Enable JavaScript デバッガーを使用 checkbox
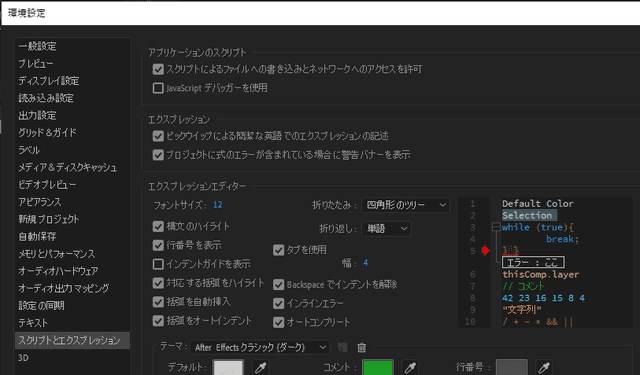This screenshot has height=375, width=640. coord(158,88)
